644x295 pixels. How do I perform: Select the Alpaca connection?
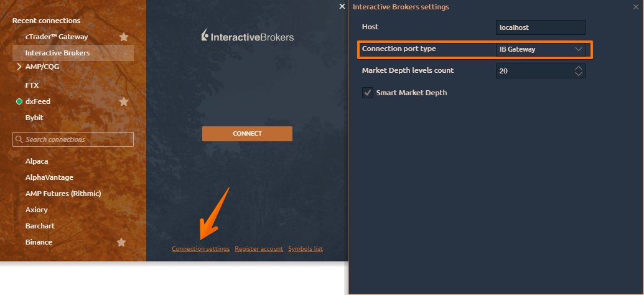[37, 161]
